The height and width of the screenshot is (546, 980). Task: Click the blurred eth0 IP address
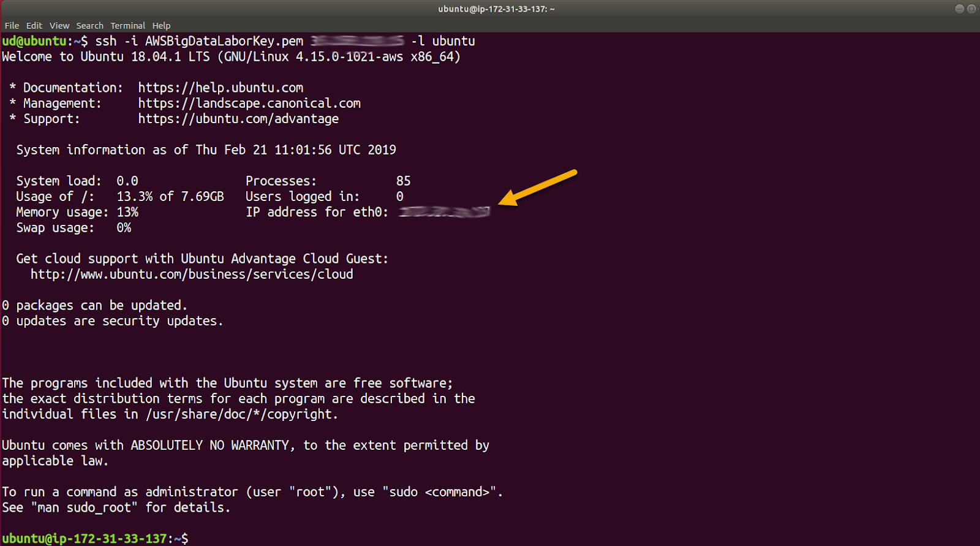pyautogui.click(x=445, y=212)
